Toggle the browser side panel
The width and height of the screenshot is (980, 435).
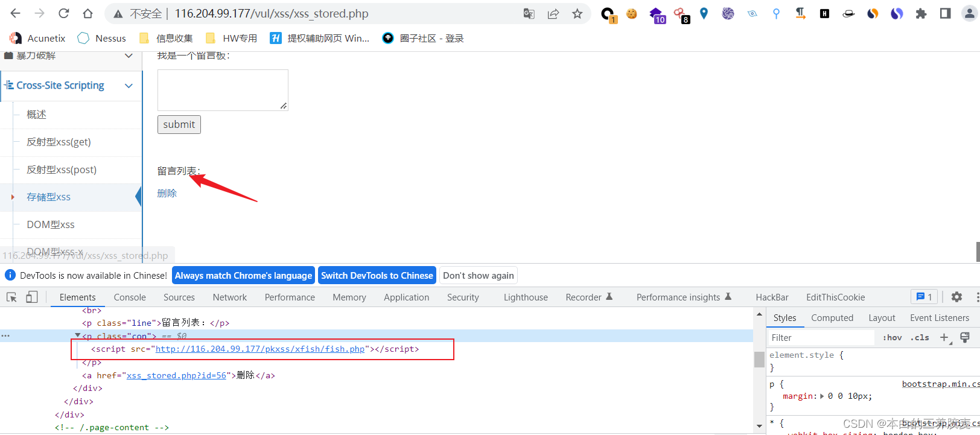tap(945, 13)
